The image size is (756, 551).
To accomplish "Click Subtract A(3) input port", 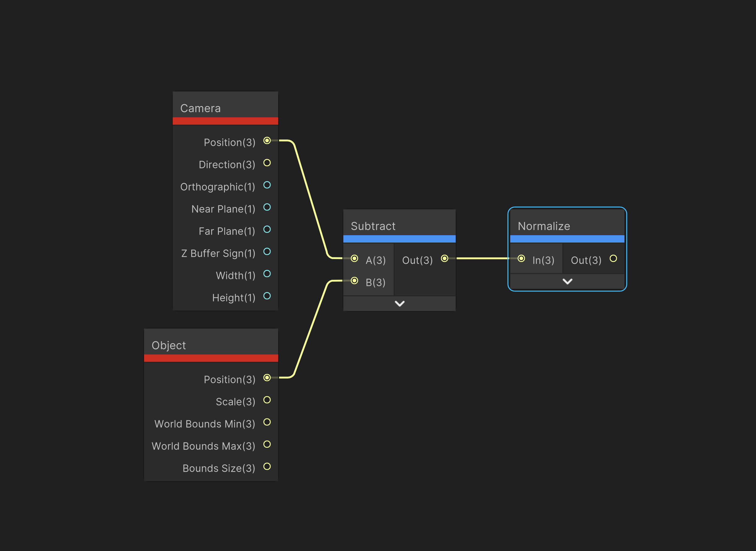I will (354, 259).
